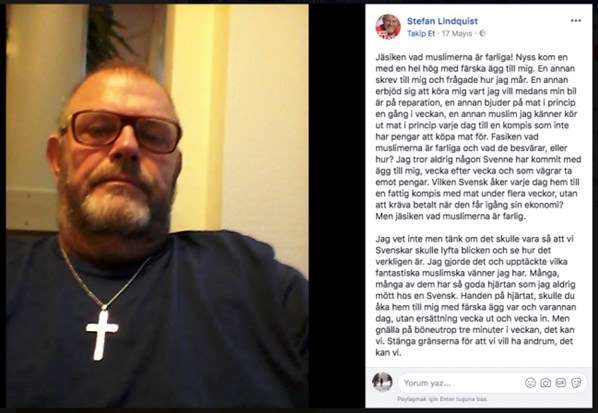Click the paragraph starting Jäsiken vad muslimerna
Screen dimensions: 598x413
pyautogui.click(x=478, y=137)
